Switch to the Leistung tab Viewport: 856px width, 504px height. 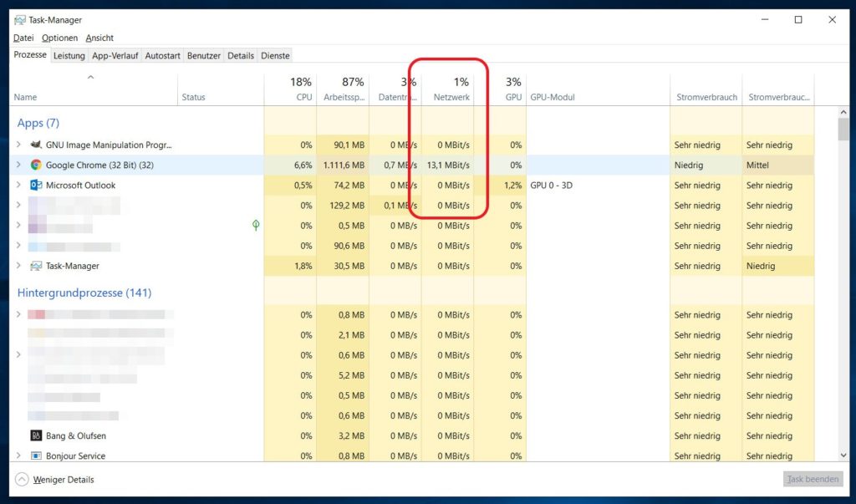coord(69,56)
